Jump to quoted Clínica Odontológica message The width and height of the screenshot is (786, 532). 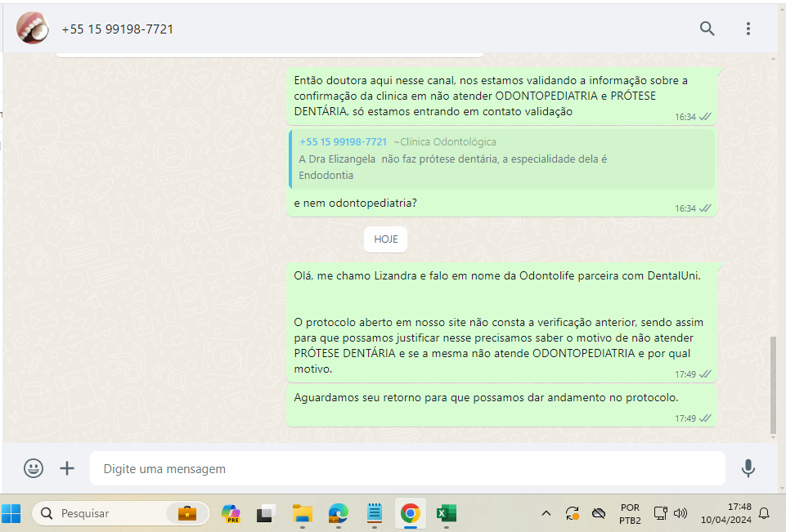point(501,159)
